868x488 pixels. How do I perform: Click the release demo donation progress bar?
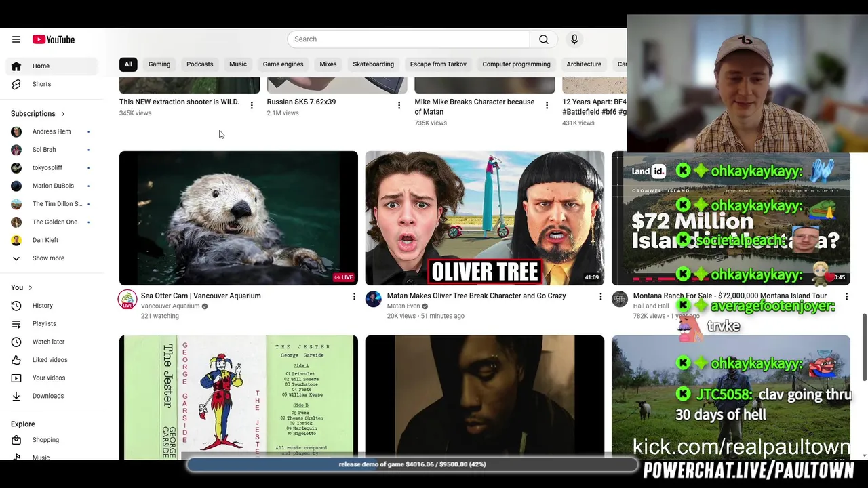412,464
